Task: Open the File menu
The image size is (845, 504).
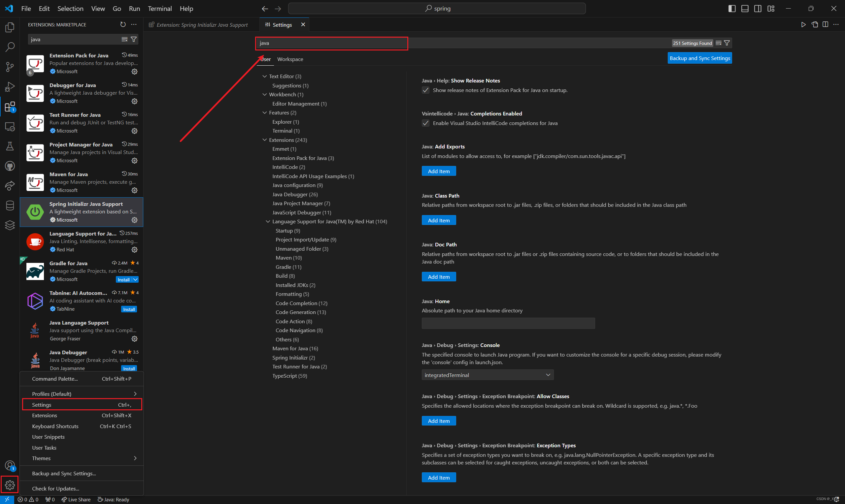Action: 26,9
